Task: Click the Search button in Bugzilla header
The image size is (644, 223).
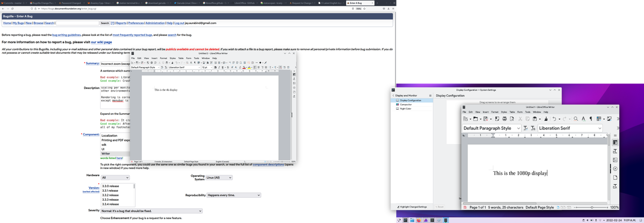Action: click(x=105, y=23)
